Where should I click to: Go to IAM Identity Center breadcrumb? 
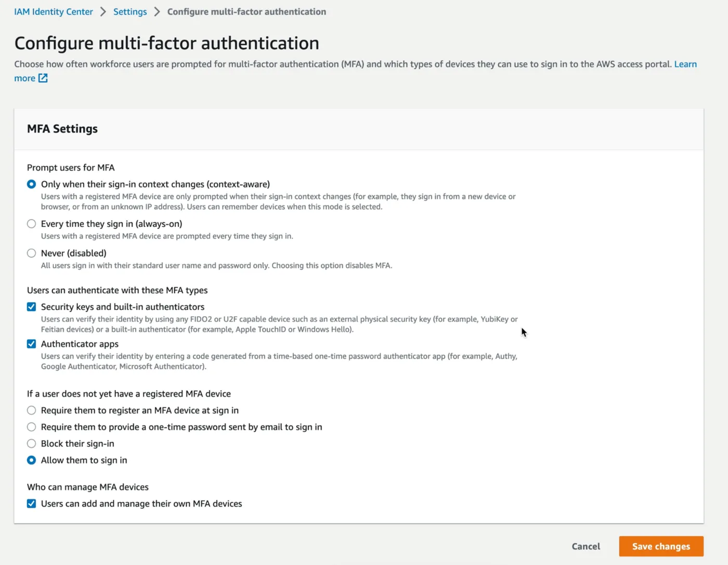[54, 11]
